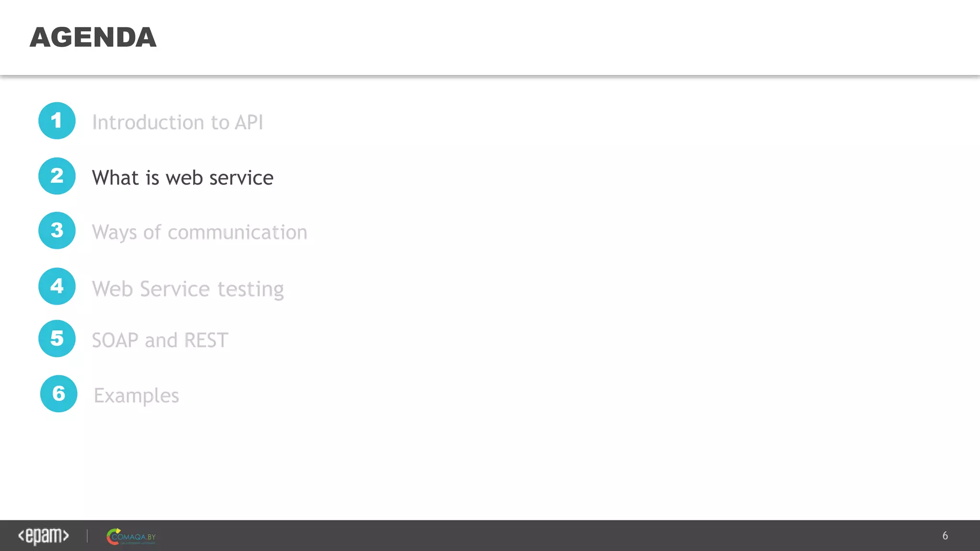Select 'Web Service testing' agenda item

coord(188,289)
